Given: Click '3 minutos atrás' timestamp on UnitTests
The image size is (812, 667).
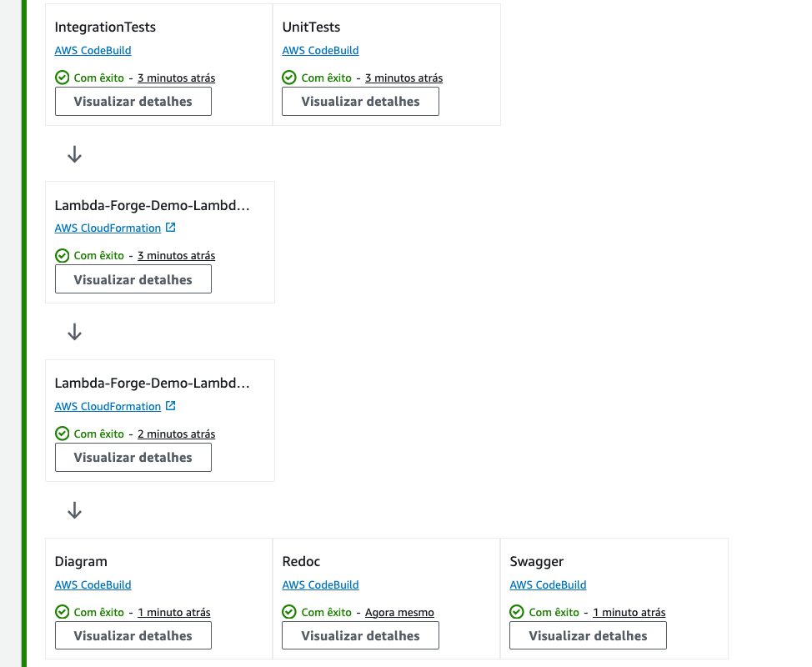Looking at the screenshot, I should click(403, 78).
